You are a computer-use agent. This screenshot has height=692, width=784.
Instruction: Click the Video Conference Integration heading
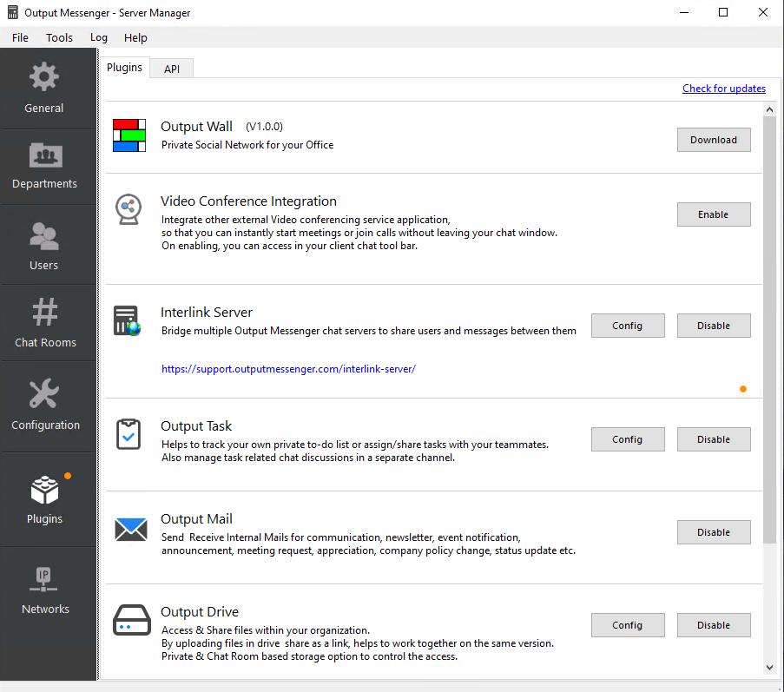pyautogui.click(x=248, y=201)
